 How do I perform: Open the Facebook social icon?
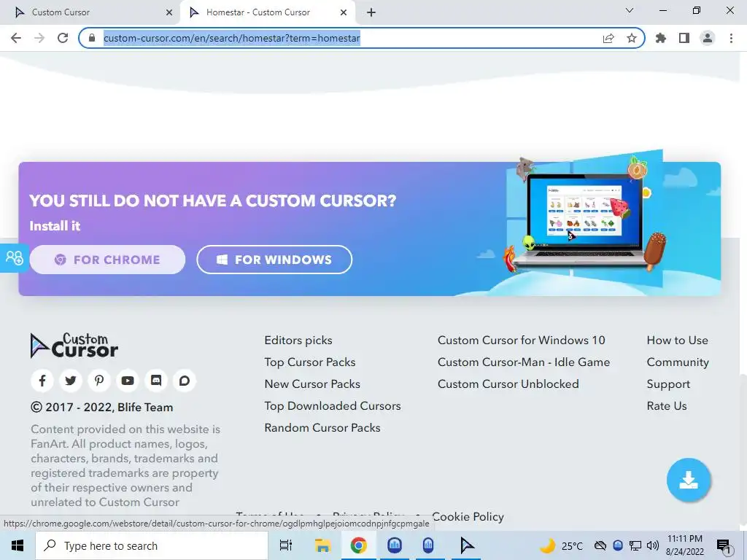point(42,381)
